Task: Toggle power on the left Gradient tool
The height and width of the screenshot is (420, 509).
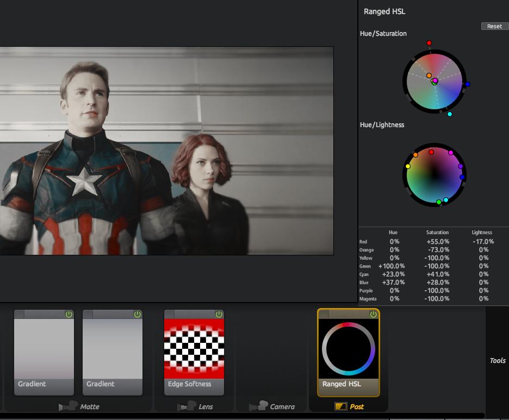Action: (69, 314)
